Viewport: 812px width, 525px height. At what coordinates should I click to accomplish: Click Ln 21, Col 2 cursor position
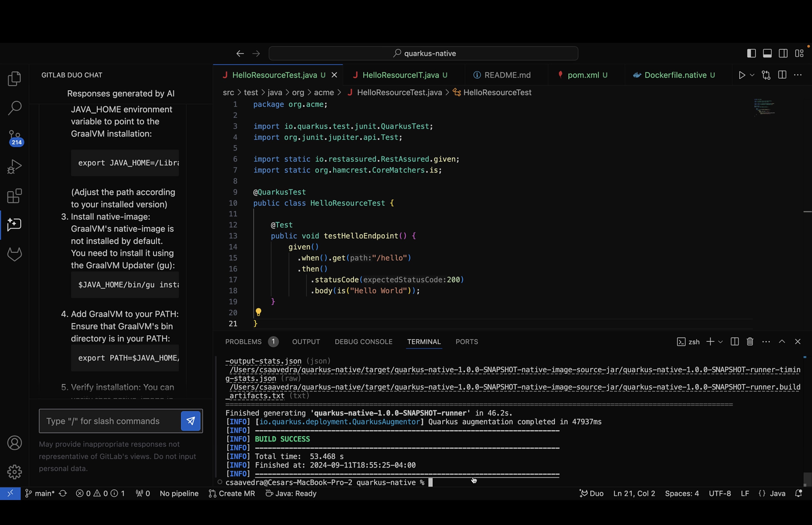click(634, 493)
